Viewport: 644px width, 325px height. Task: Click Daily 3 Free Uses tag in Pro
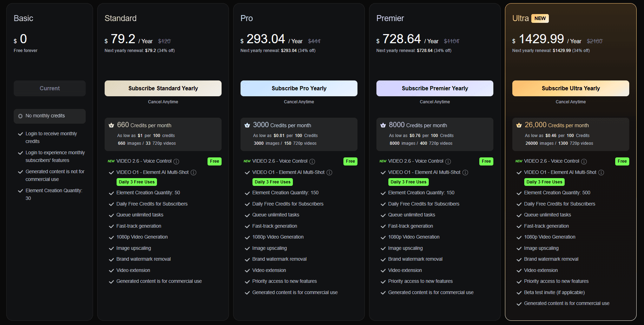(272, 182)
